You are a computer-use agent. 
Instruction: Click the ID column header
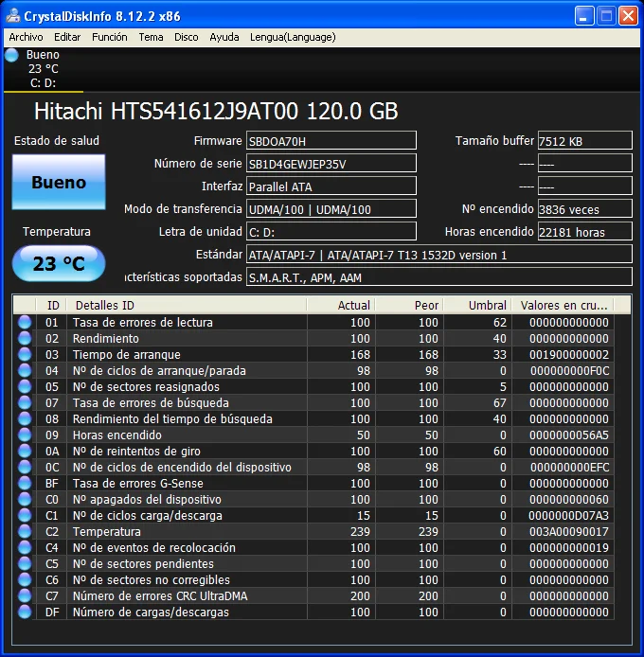(x=52, y=305)
